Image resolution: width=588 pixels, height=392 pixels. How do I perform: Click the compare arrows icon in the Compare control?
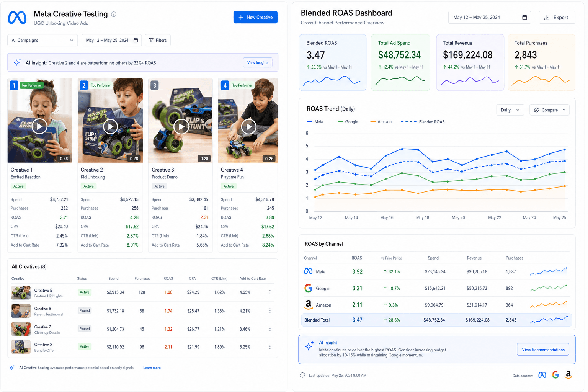[536, 110]
